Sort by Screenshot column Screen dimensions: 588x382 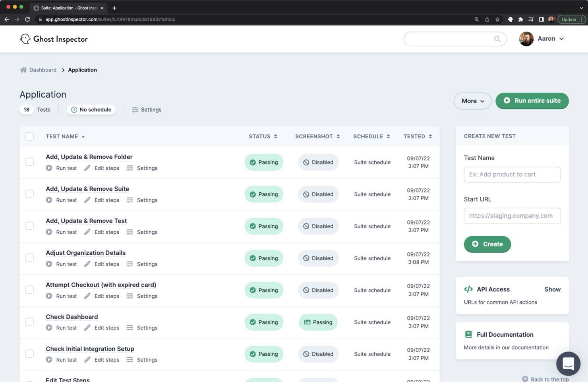317,136
